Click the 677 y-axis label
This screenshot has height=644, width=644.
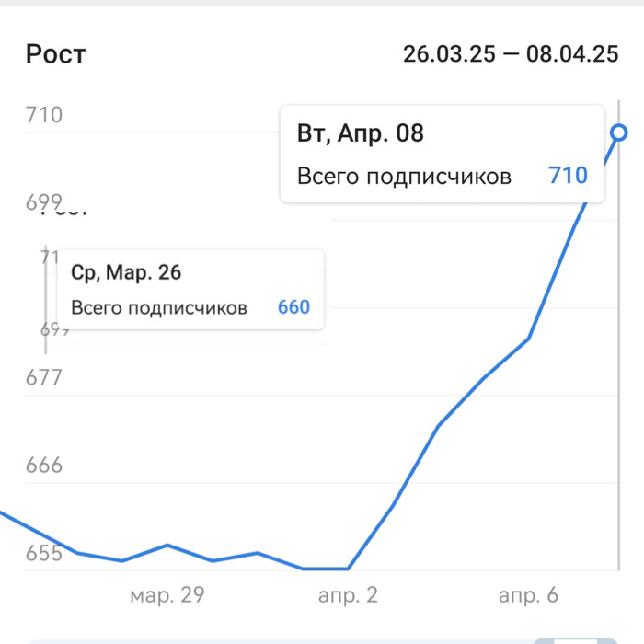click(44, 377)
